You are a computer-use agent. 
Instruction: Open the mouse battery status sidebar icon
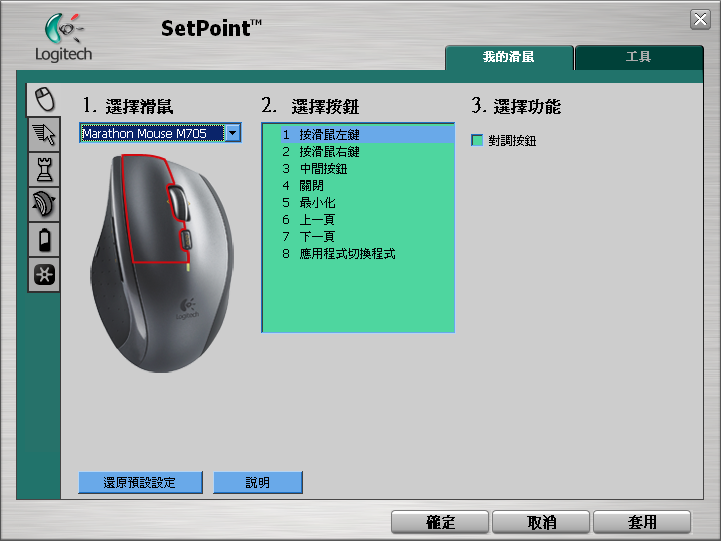(x=44, y=239)
